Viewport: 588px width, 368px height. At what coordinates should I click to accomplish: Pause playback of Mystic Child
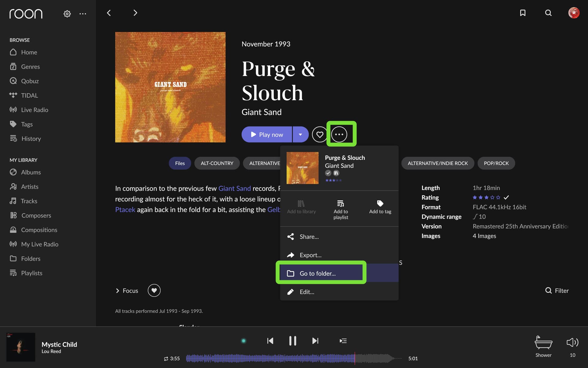(x=292, y=341)
